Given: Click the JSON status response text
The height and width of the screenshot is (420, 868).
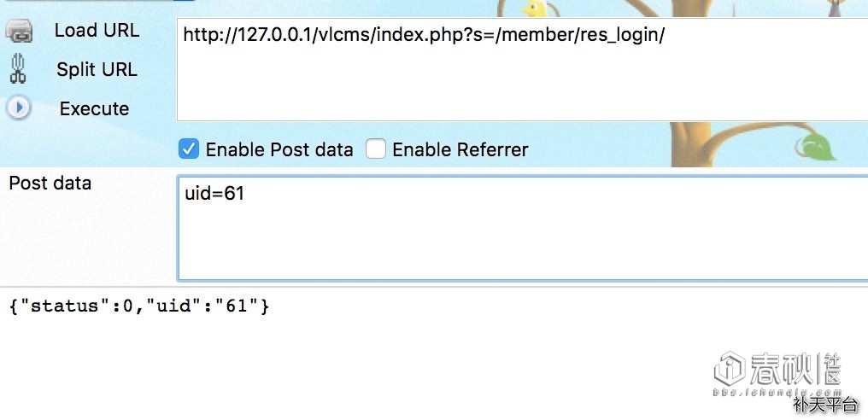Looking at the screenshot, I should (x=139, y=306).
